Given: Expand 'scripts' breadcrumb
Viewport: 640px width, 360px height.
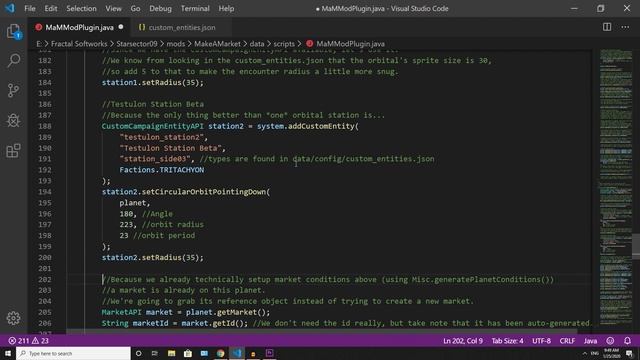Looking at the screenshot, I should (x=284, y=44).
